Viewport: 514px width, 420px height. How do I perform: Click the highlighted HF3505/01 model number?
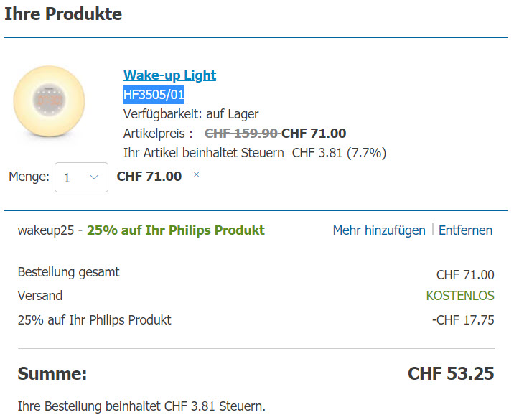pyautogui.click(x=154, y=95)
